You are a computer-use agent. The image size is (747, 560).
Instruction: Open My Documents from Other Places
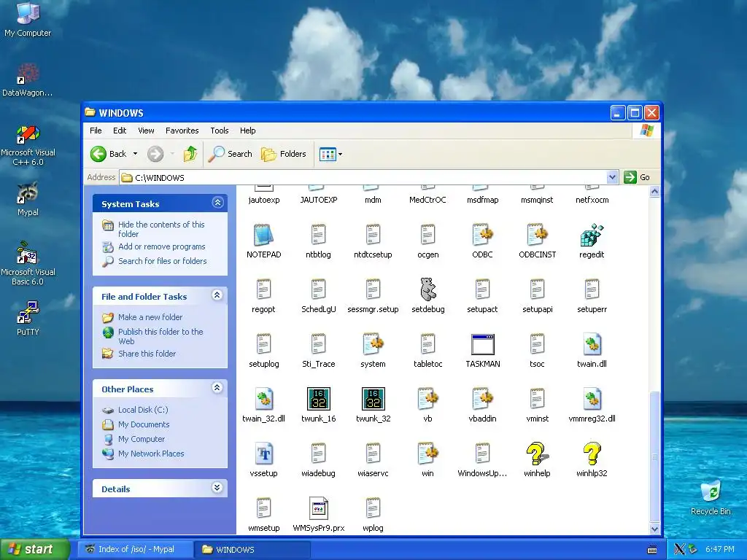[x=144, y=425]
